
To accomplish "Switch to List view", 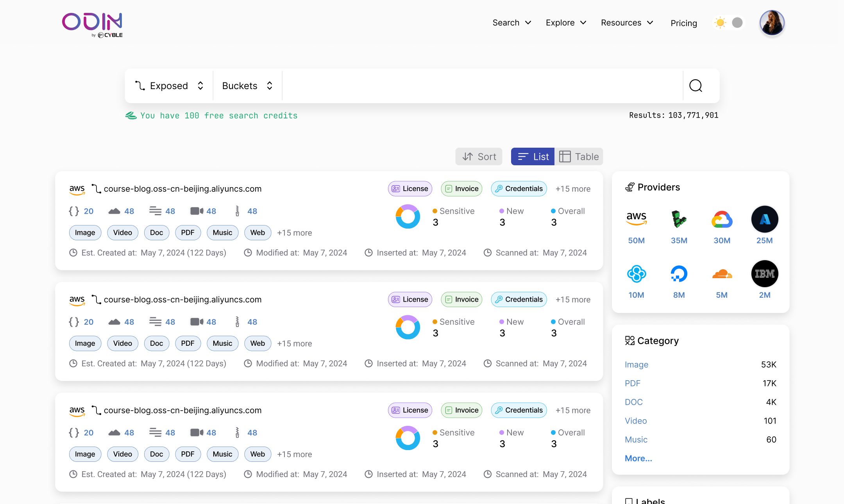I will [533, 157].
